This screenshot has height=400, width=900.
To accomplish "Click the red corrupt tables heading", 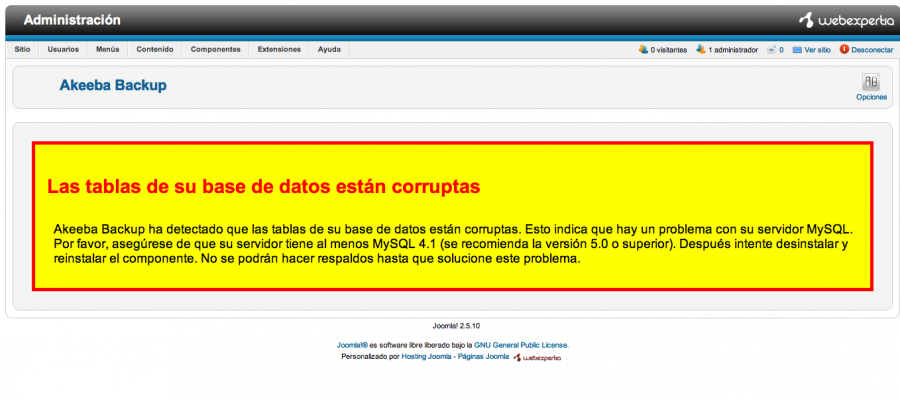I will click(x=263, y=187).
